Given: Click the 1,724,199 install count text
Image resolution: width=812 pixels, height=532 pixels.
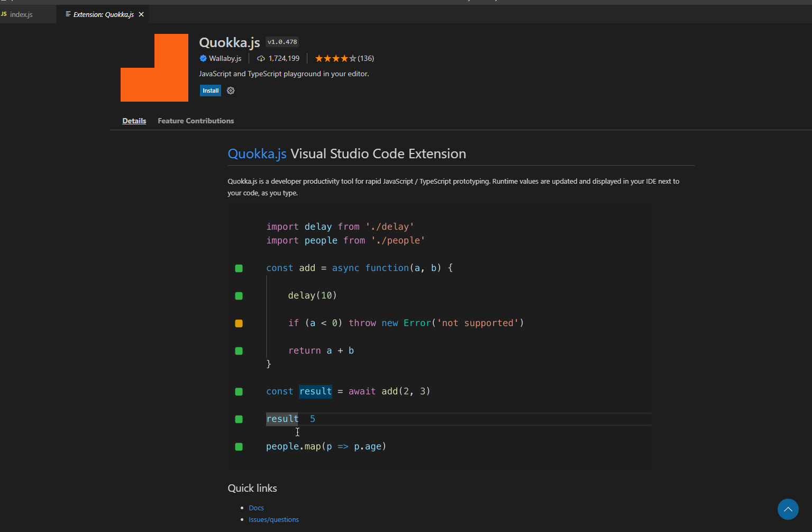Looking at the screenshot, I should [x=284, y=58].
